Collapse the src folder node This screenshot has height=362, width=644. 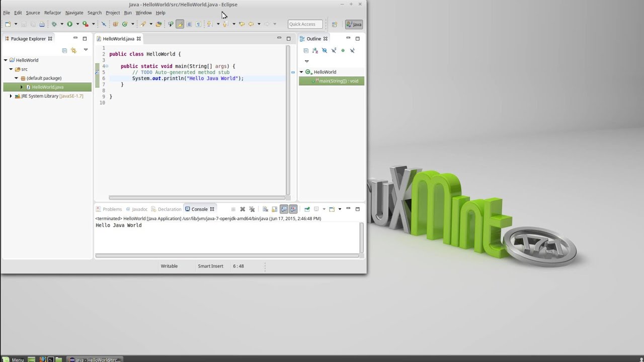(11, 69)
